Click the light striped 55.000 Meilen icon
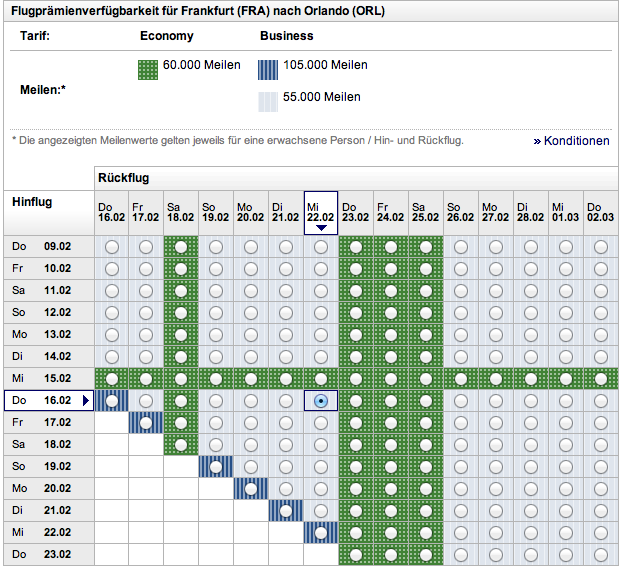The width and height of the screenshot is (621, 567). [x=269, y=100]
